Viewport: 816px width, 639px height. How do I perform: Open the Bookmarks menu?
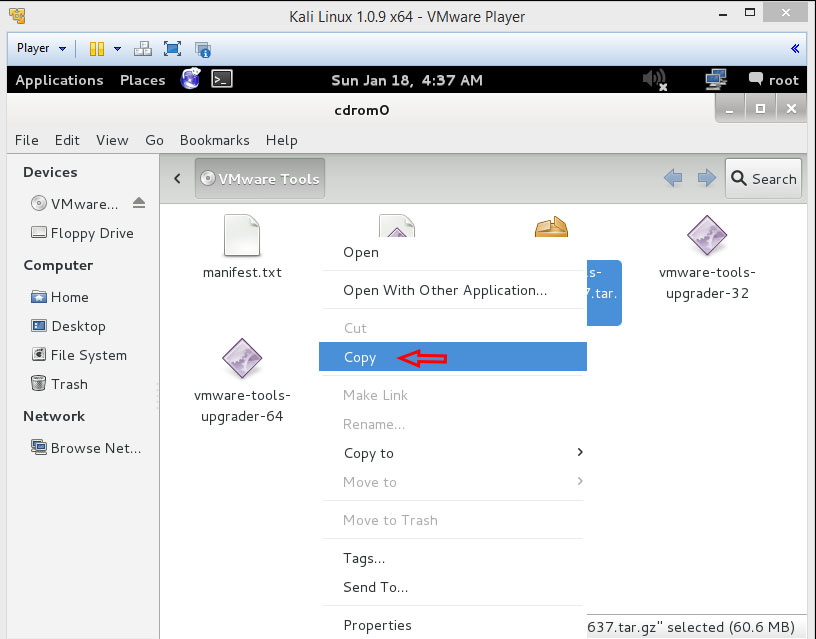tap(214, 140)
